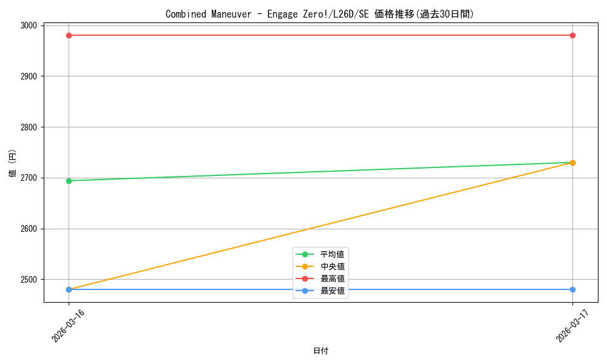Click the red 最高値 legend marker
Viewport: 607px width, 364px height.
(x=305, y=278)
